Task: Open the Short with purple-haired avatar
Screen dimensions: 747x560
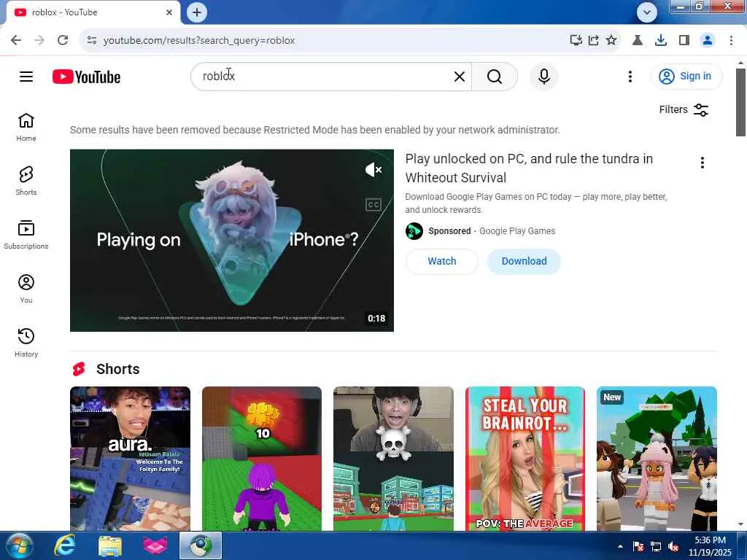Action: (262, 459)
